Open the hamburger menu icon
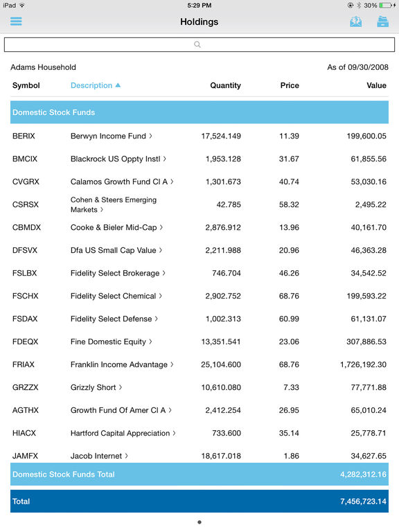The image size is (399, 532). click(16, 21)
